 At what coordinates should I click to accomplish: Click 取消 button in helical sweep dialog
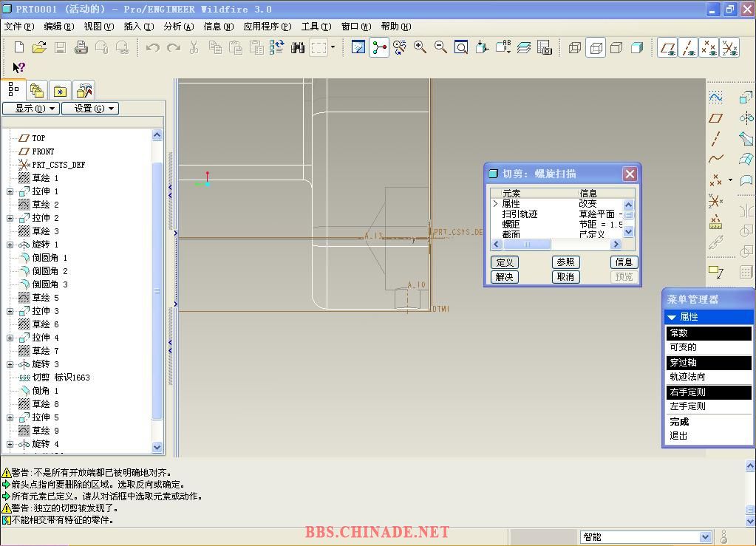coord(565,276)
